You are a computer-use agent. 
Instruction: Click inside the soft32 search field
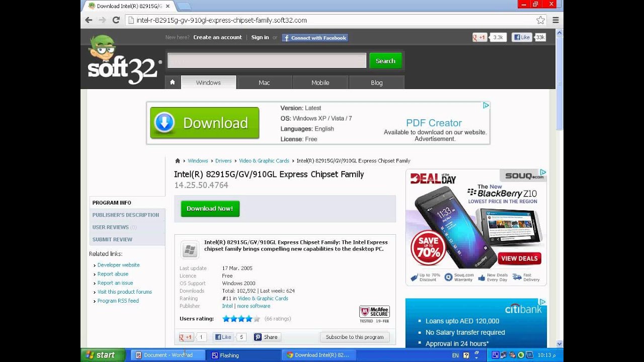pyautogui.click(x=267, y=61)
